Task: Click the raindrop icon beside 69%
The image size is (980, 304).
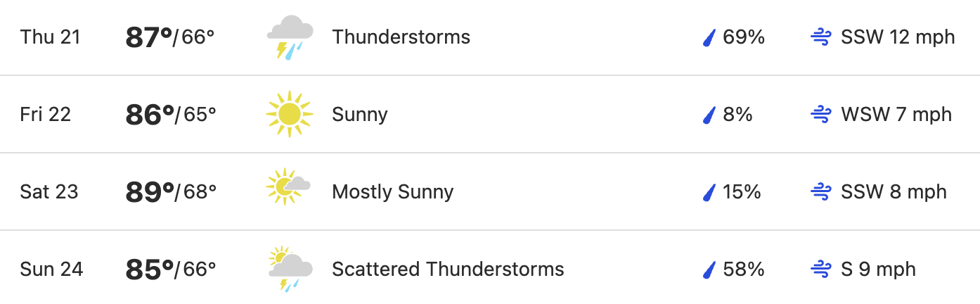Action: (x=709, y=37)
